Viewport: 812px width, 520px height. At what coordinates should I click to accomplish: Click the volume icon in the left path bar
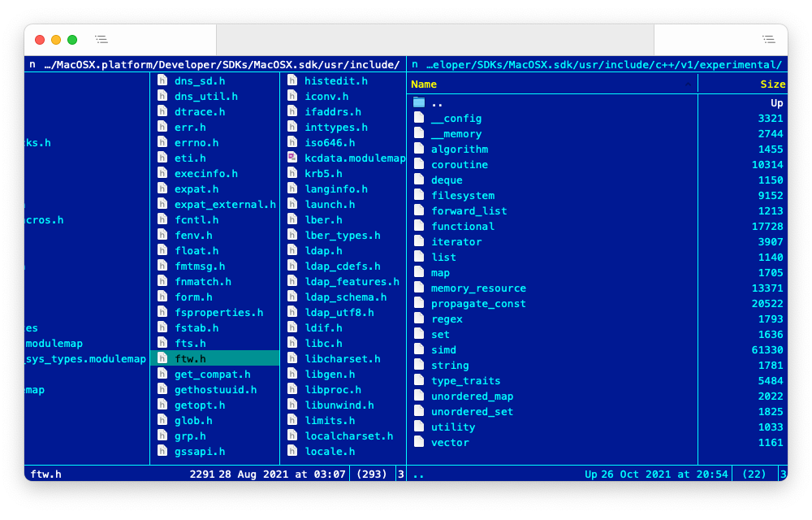31,64
